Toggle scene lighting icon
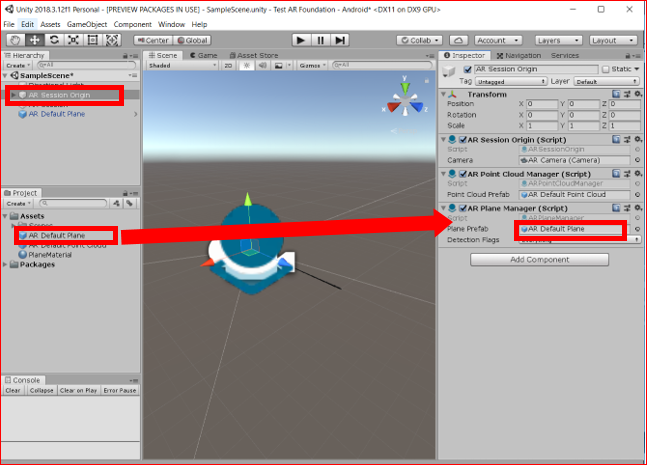Image resolution: width=647 pixels, height=465 pixels. tap(247, 65)
